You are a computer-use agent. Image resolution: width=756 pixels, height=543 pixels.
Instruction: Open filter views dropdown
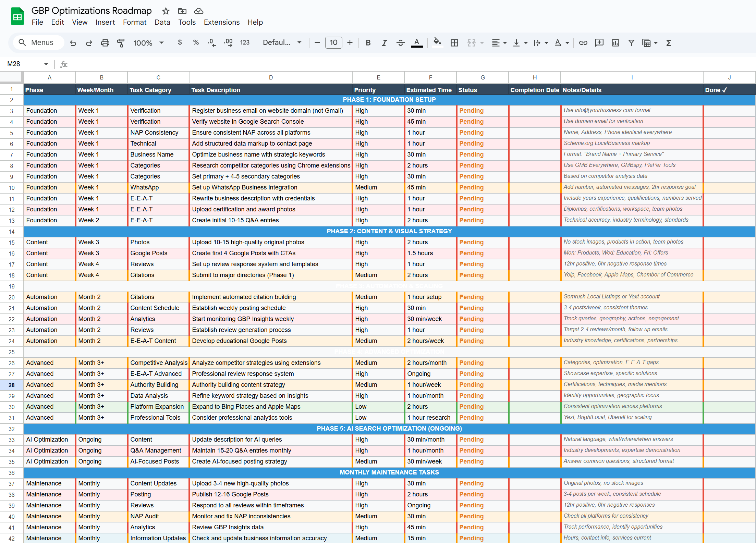pyautogui.click(x=650, y=43)
